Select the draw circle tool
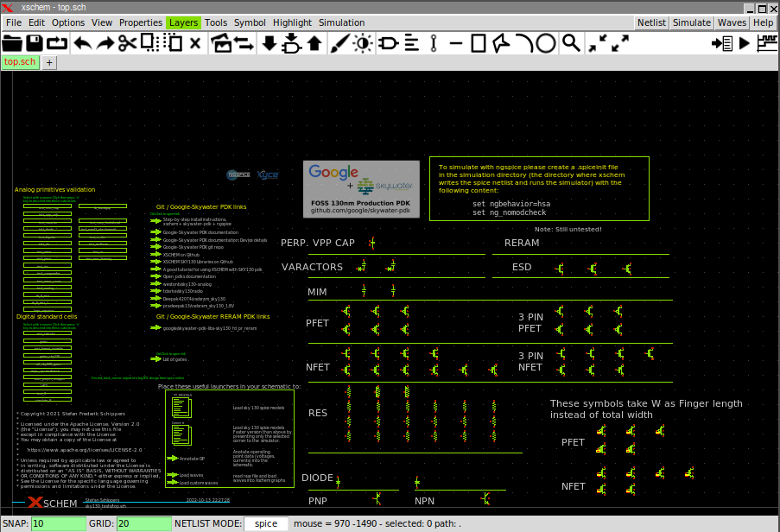Screen dimensions: 780x532 546,42
